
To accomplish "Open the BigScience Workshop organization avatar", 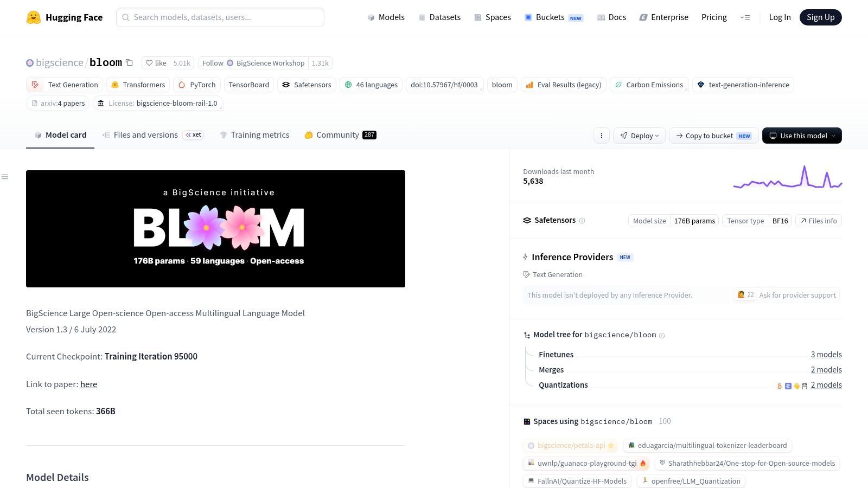I will coord(230,63).
